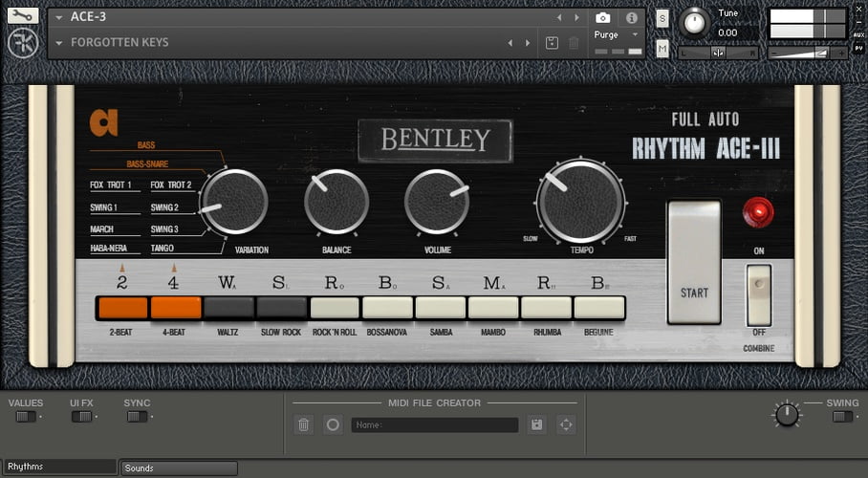
Task: Go to the previous instrument on the ACE-3 row
Action: click(x=559, y=18)
